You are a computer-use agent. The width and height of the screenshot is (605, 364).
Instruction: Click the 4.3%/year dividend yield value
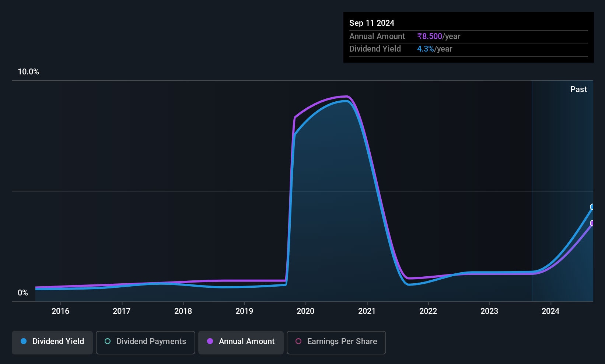pyautogui.click(x=434, y=49)
